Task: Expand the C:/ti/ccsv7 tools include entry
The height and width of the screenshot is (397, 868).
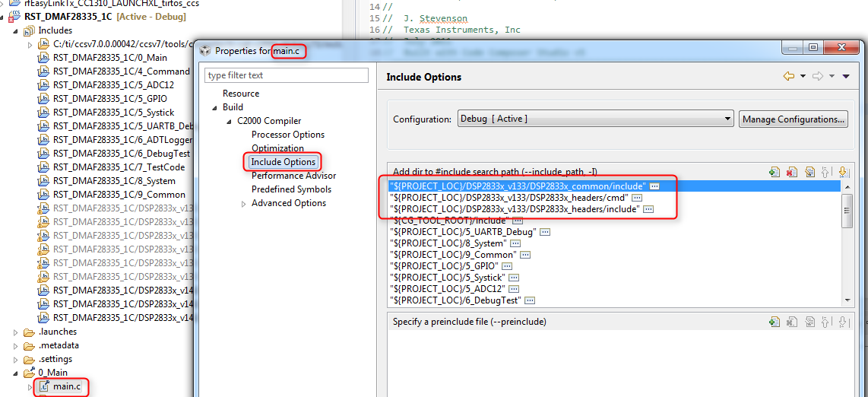Action: point(30,44)
